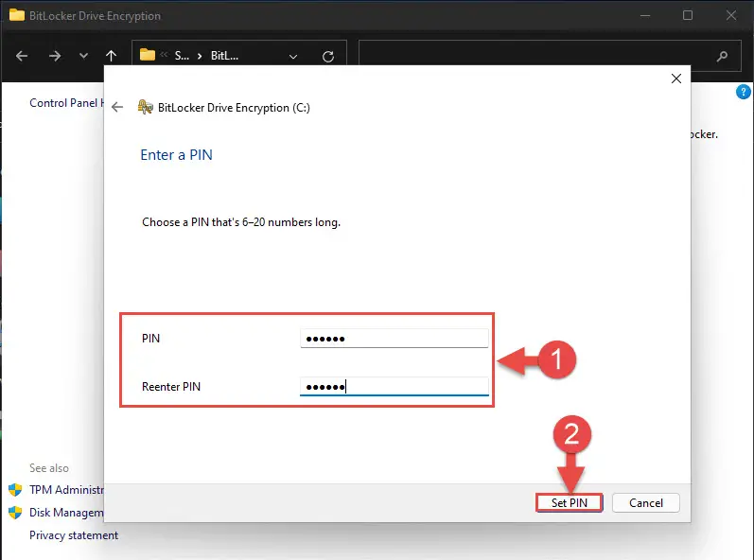Screen dimensions: 754x560
Task: Focus the PIN input field
Action: tap(395, 339)
